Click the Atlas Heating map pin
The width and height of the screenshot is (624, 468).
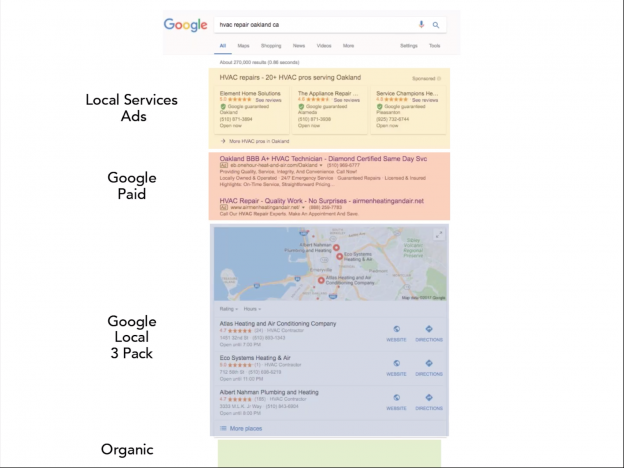[x=321, y=280]
